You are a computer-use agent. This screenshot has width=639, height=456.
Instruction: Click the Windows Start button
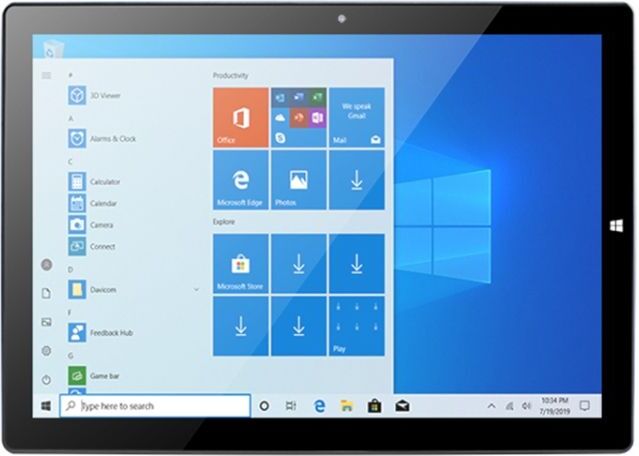pyautogui.click(x=46, y=406)
